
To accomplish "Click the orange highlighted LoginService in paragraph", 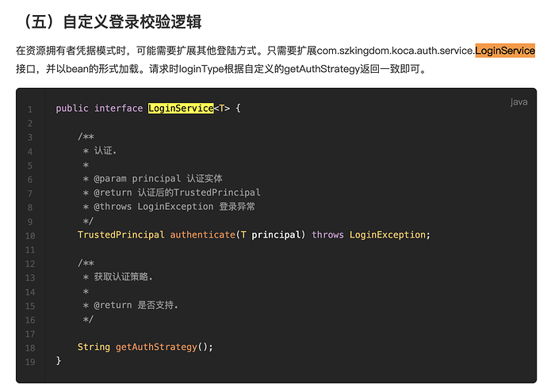I will pyautogui.click(x=505, y=51).
